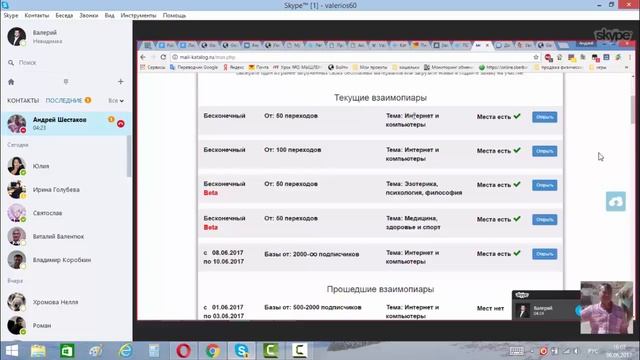Click the Skype home icon
Image resolution: width=640 pixels, height=360 pixels.
click(11, 82)
